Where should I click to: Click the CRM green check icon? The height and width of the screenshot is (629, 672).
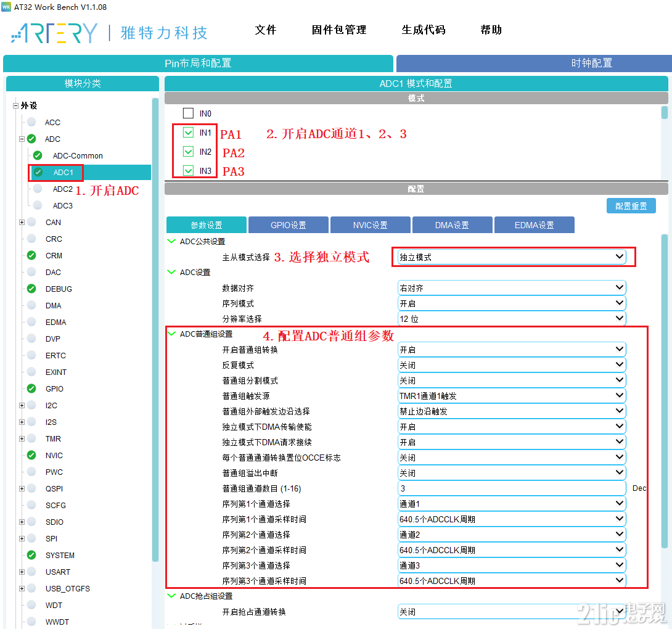31,255
